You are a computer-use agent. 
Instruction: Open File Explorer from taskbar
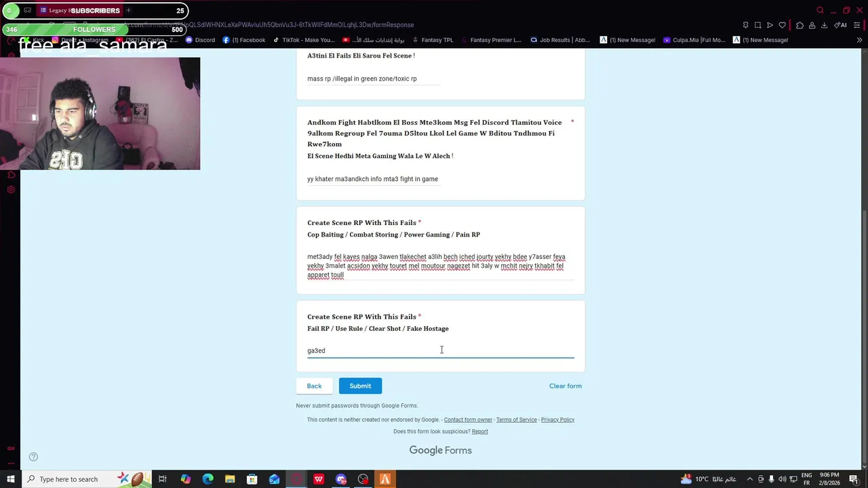230,479
